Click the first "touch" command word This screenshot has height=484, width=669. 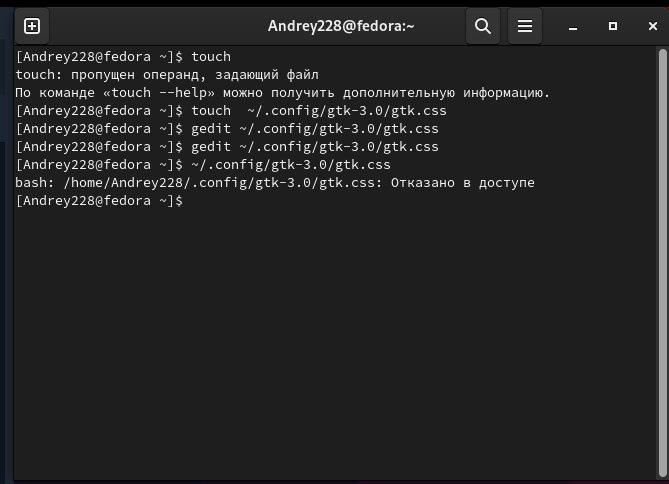[211, 57]
